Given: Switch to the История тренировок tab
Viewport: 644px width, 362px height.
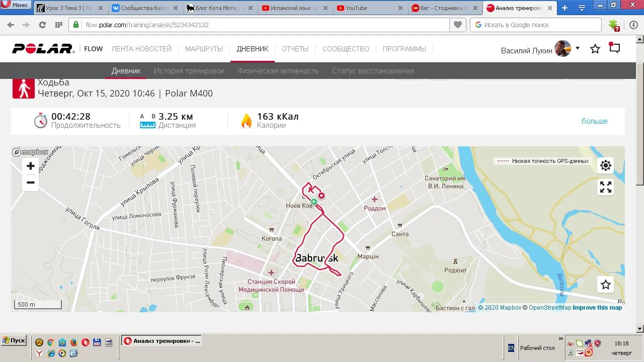Looking at the screenshot, I should click(x=189, y=71).
